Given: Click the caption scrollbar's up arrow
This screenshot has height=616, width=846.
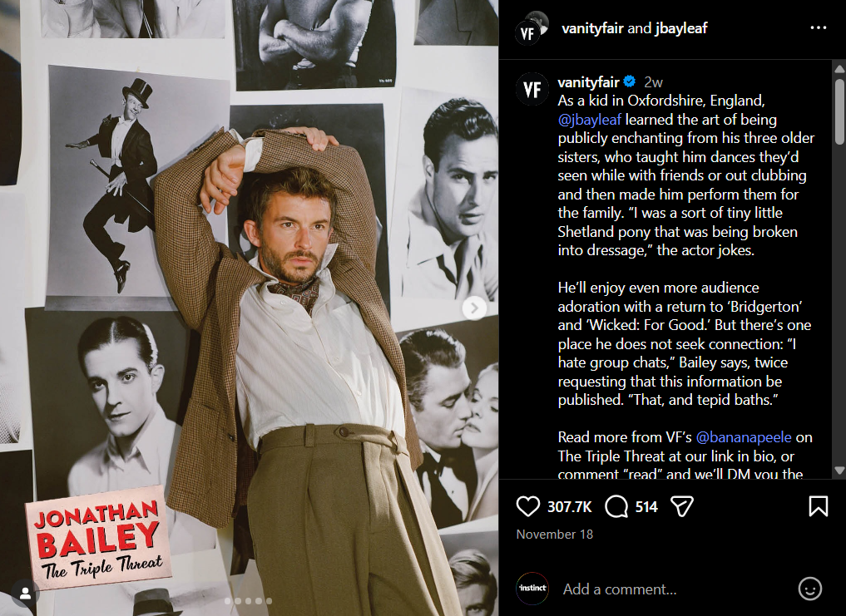Looking at the screenshot, I should coord(839,69).
